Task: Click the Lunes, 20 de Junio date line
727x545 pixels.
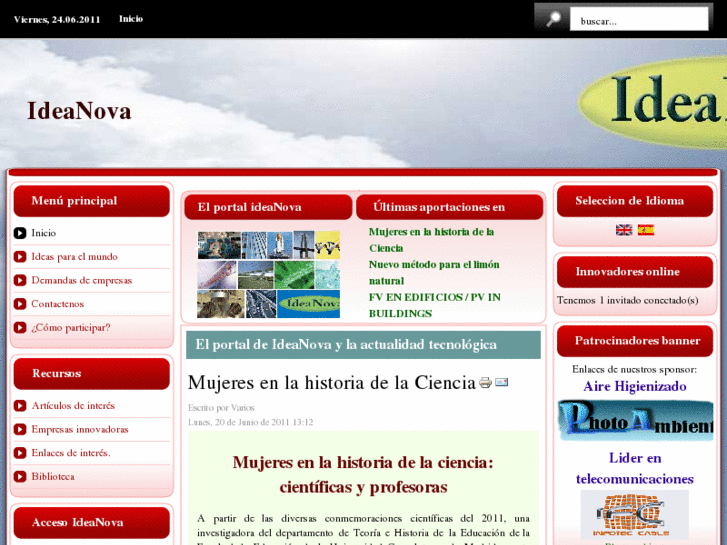Action: pyautogui.click(x=250, y=422)
